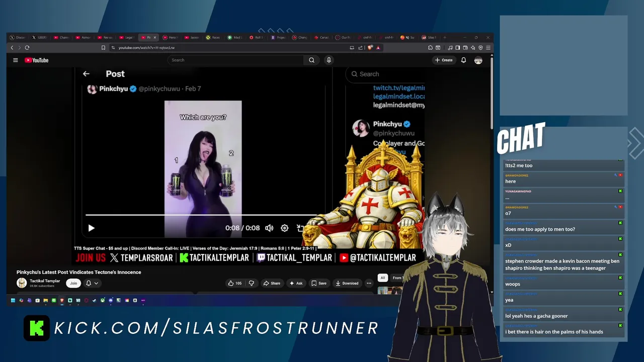Click the Ask button
The height and width of the screenshot is (362, 644).
296,283
